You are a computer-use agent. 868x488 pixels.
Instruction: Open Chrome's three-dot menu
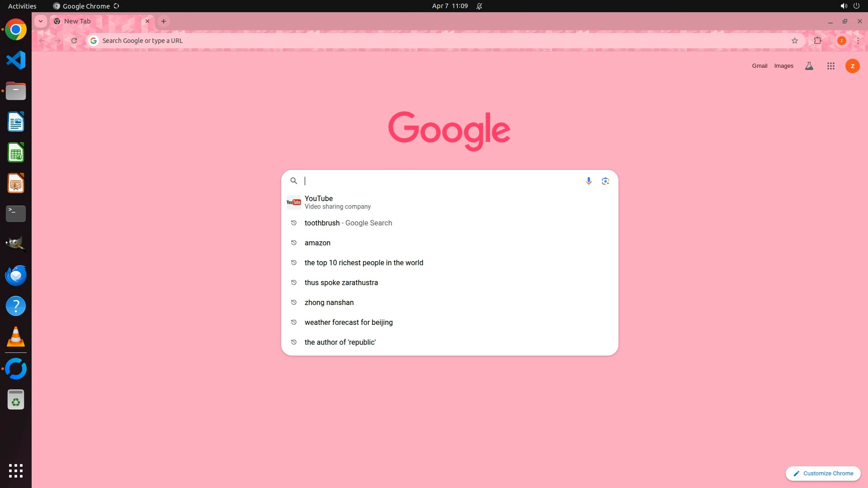click(858, 41)
